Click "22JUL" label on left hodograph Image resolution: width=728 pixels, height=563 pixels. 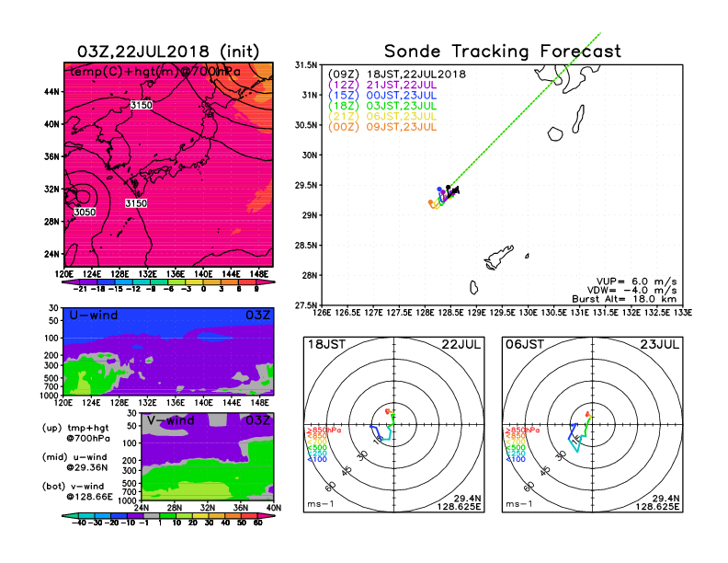pyautogui.click(x=461, y=345)
